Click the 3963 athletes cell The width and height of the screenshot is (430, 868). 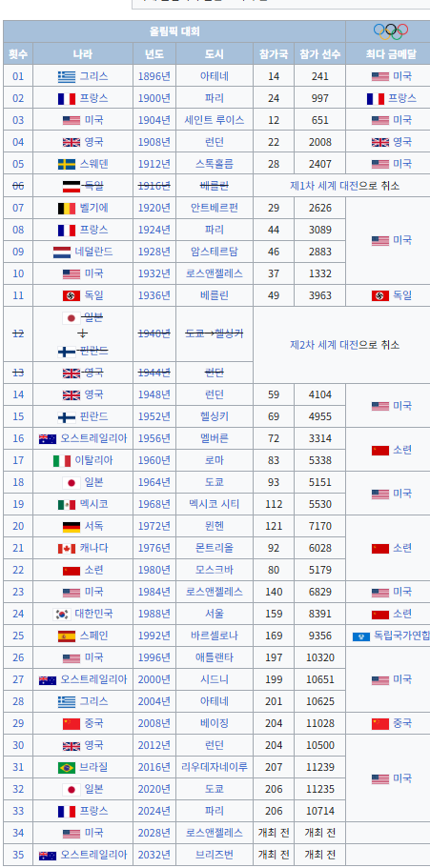click(x=319, y=295)
